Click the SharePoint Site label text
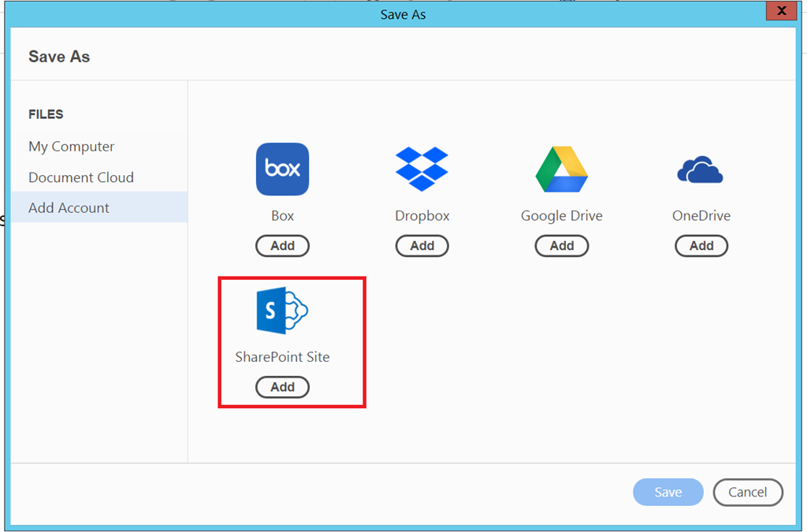807x532 pixels. coord(283,357)
